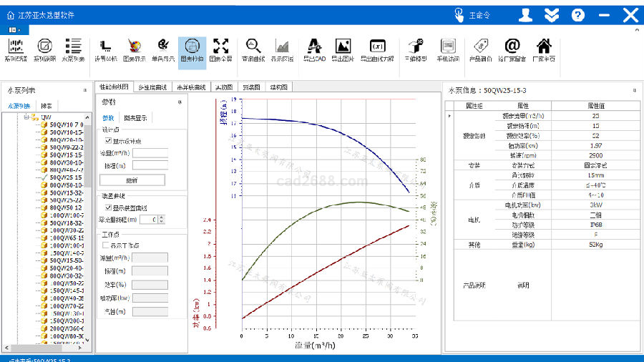The image size is (644, 362).
Task: Collapse the QW tree node
Action: 26,117
